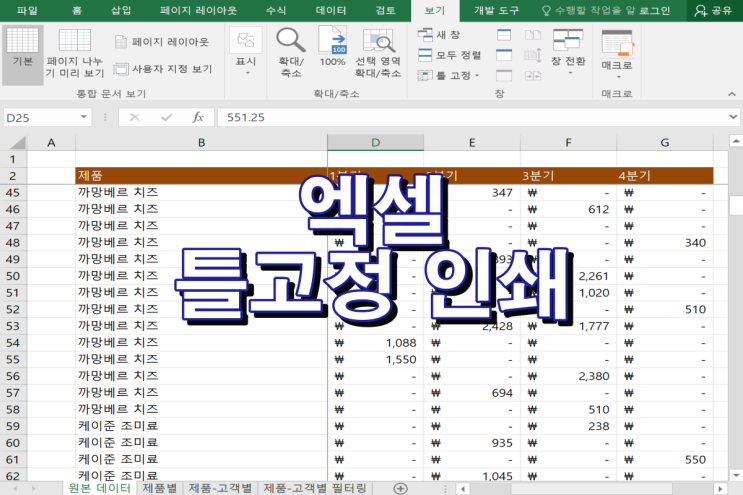This screenshot has width=743, height=495.
Task: Open 사용자 지정 보기 custom views
Action: [x=163, y=69]
